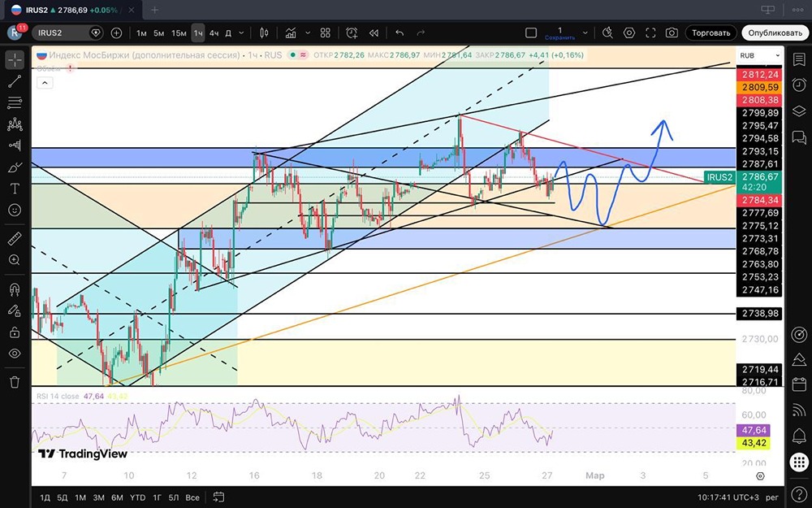Open the object tree layers panel
This screenshot has width=812, height=508.
click(799, 111)
